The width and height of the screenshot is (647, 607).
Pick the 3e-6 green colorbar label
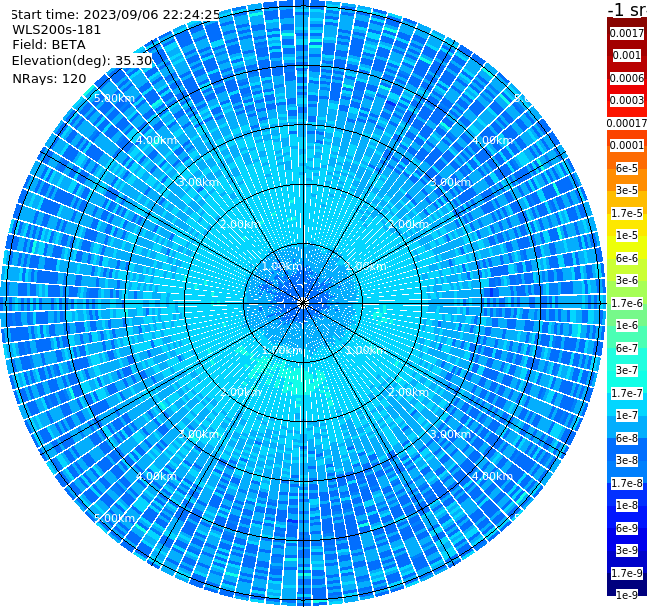pos(627,280)
